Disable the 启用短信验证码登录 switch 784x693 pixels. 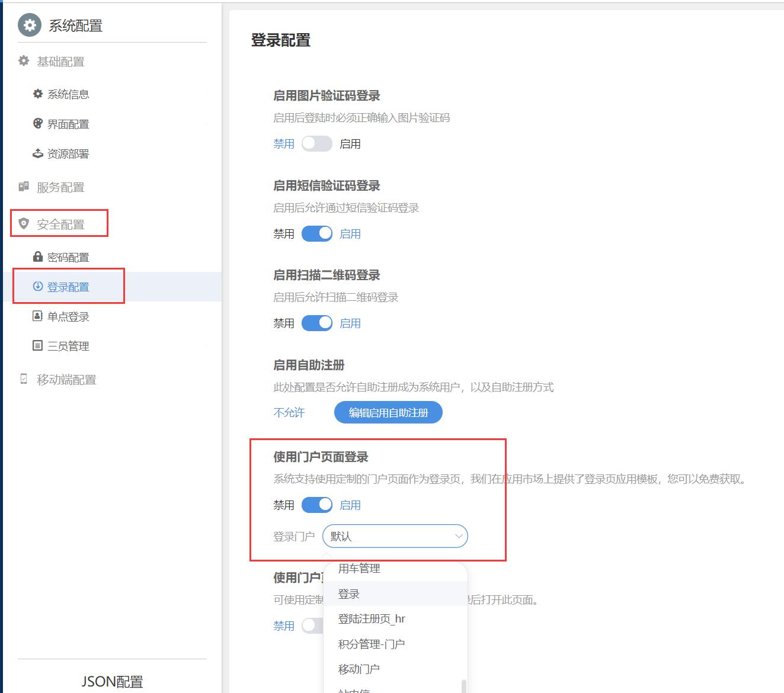(316, 234)
